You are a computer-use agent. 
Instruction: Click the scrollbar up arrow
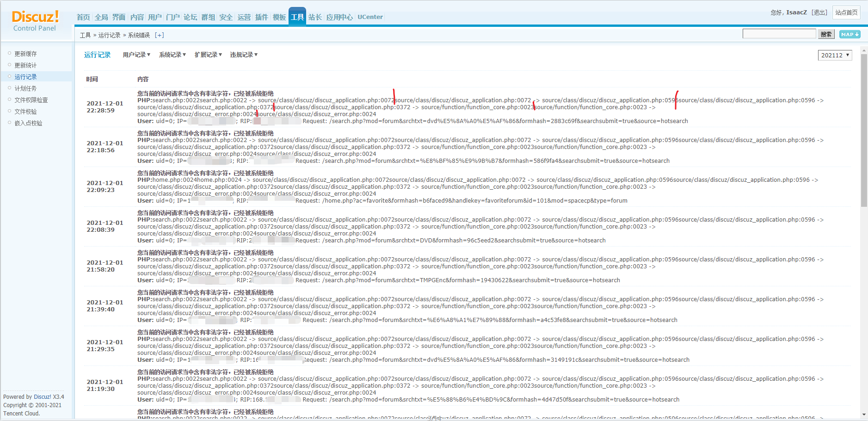click(x=864, y=50)
